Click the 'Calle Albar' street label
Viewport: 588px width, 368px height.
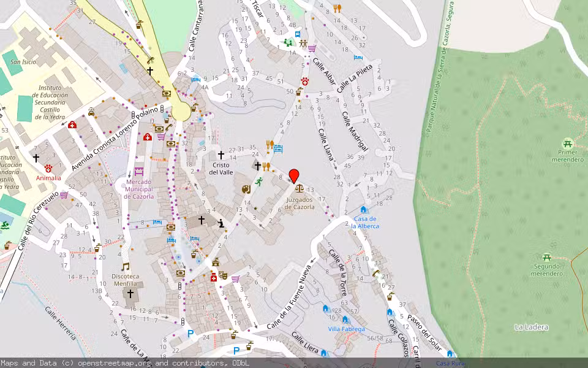(x=325, y=71)
